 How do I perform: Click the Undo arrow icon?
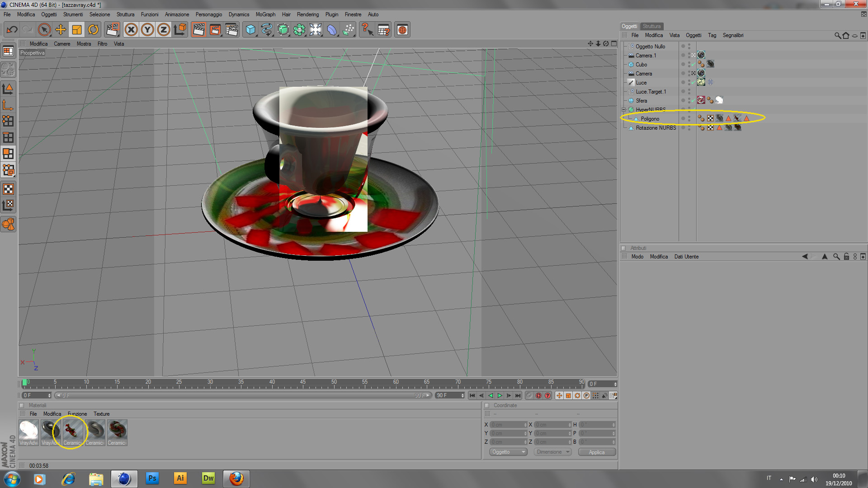12,30
